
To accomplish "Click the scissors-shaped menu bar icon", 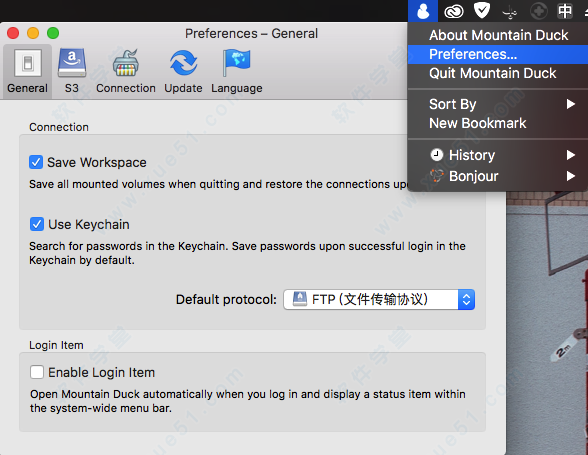I will click(509, 12).
